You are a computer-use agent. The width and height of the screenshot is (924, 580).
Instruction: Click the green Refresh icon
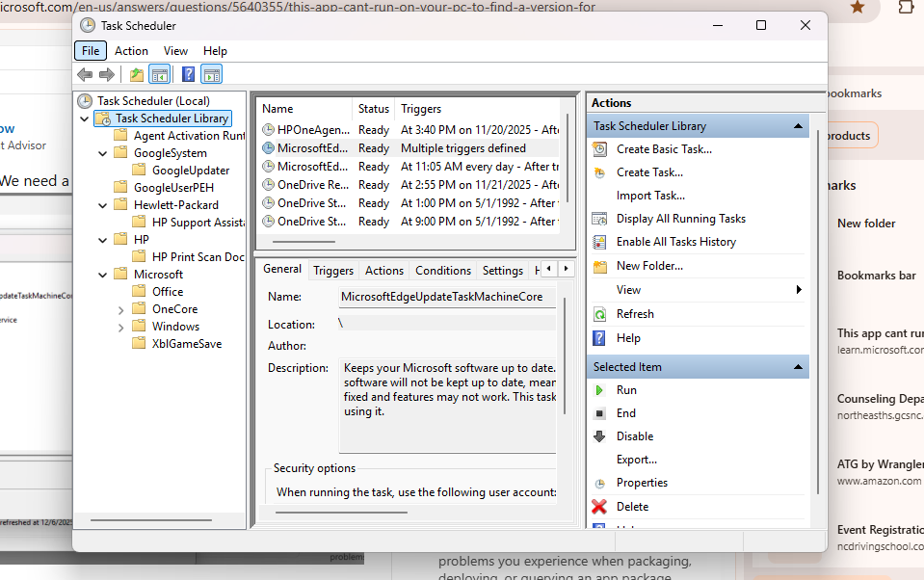[599, 314]
